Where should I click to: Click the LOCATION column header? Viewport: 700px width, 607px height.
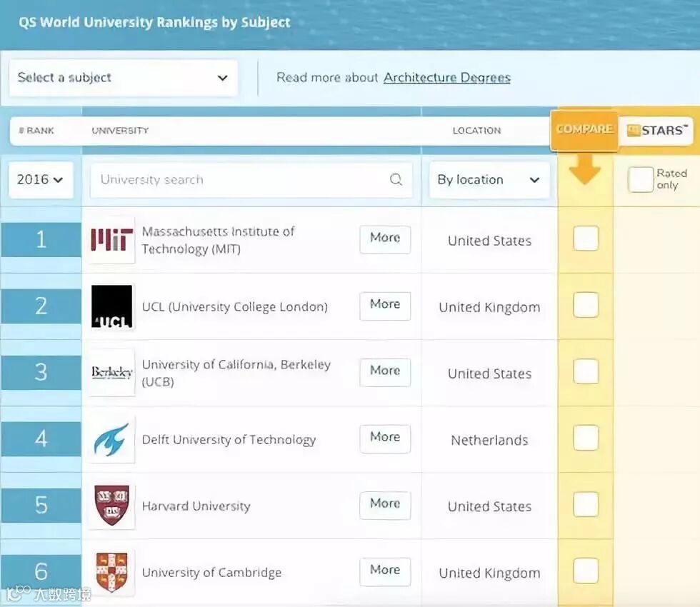pyautogui.click(x=477, y=130)
